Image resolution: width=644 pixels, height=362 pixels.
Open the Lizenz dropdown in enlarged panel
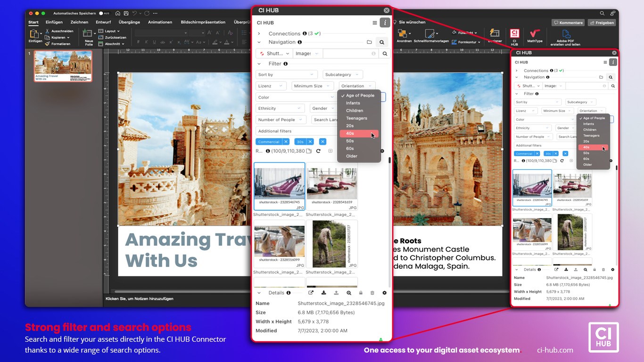(x=271, y=86)
